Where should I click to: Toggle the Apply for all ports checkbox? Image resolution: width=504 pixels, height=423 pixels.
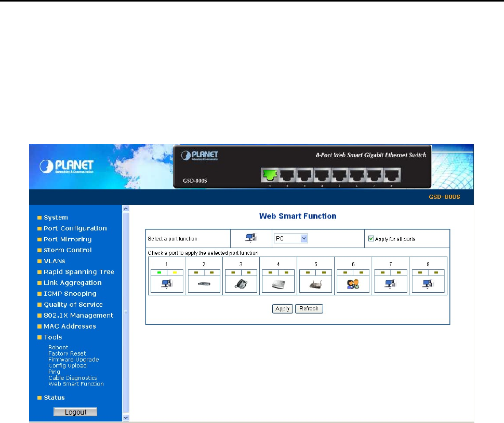click(371, 239)
